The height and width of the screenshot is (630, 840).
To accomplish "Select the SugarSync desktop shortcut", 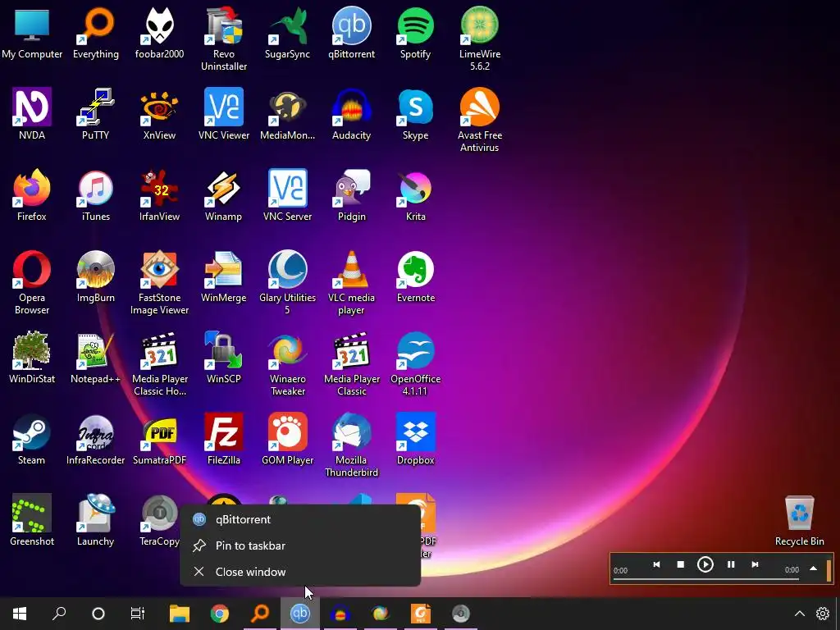I will (288, 34).
